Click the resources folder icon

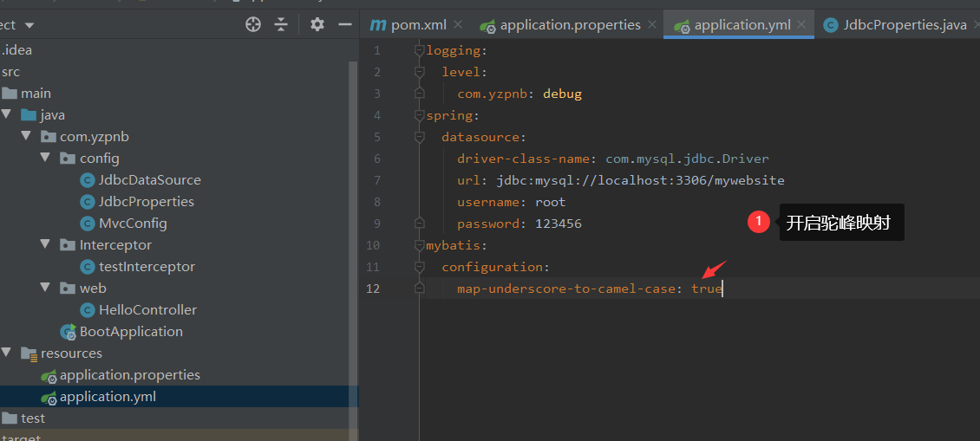(x=29, y=353)
